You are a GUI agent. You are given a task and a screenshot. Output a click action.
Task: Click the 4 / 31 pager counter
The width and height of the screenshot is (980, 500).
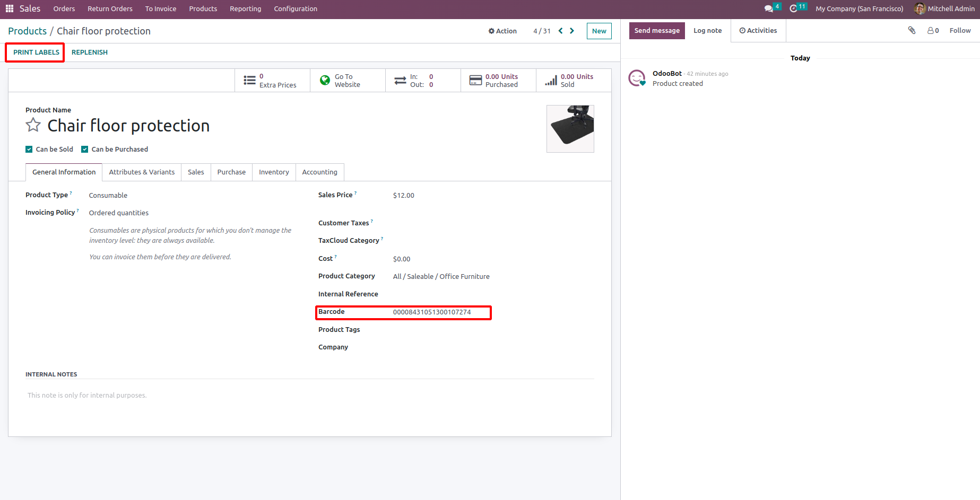point(542,31)
